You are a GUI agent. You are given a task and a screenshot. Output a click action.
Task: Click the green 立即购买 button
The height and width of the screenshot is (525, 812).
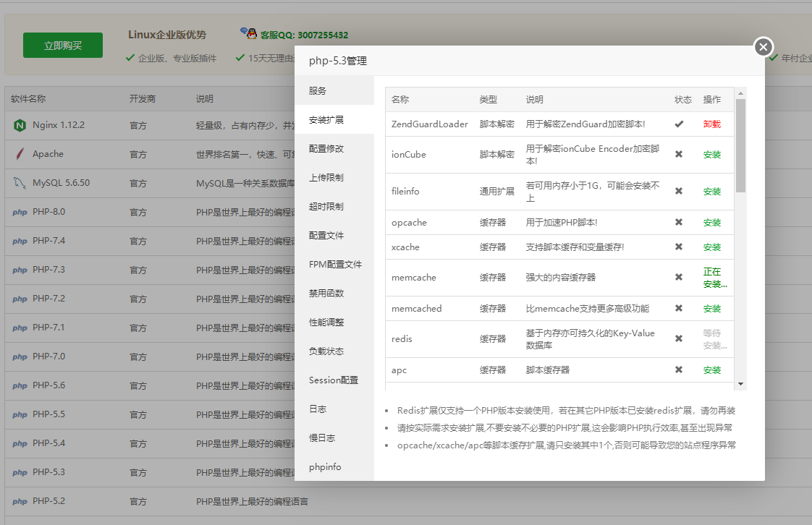point(63,46)
